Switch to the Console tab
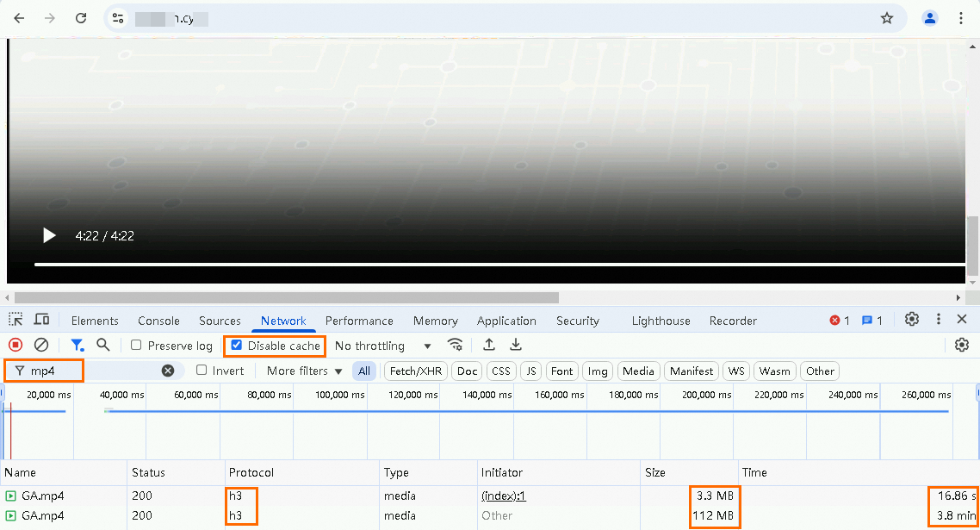 click(x=158, y=321)
